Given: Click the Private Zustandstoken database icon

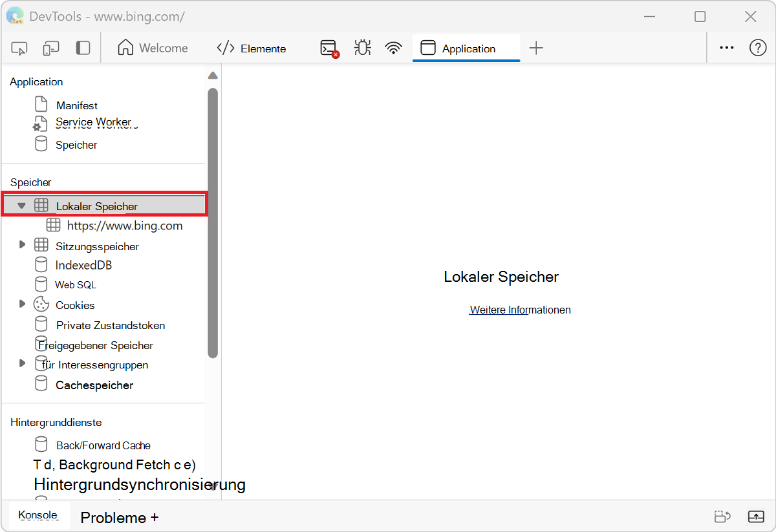Looking at the screenshot, I should click(x=41, y=324).
